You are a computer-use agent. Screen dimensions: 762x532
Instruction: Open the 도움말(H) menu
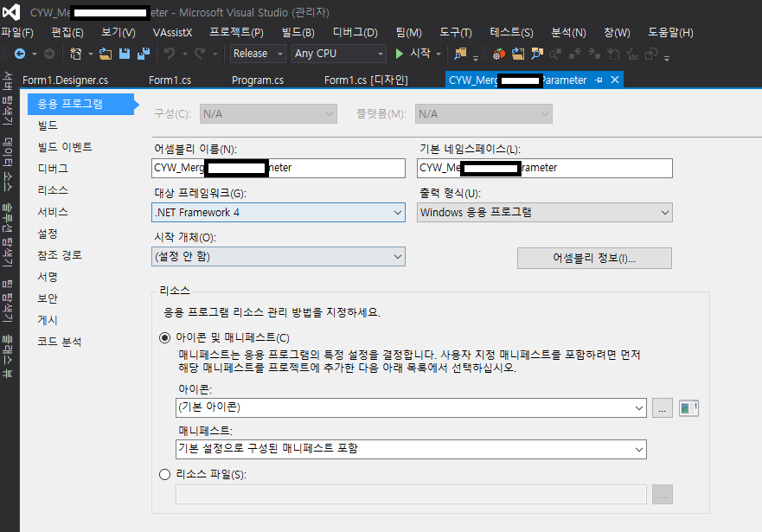coord(670,33)
